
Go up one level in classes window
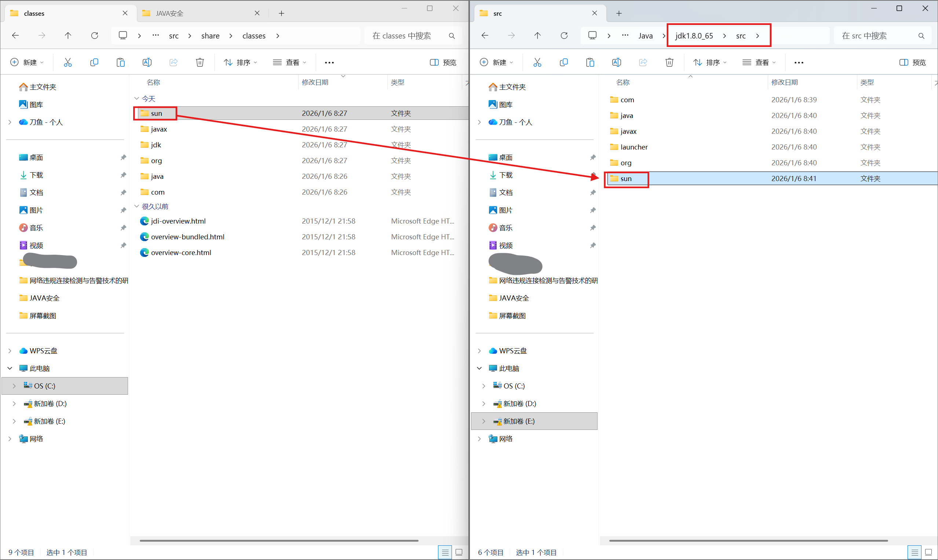tap(68, 36)
